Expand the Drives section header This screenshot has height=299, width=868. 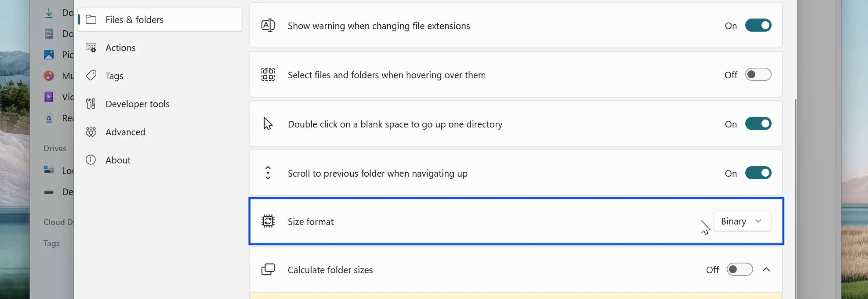55,148
